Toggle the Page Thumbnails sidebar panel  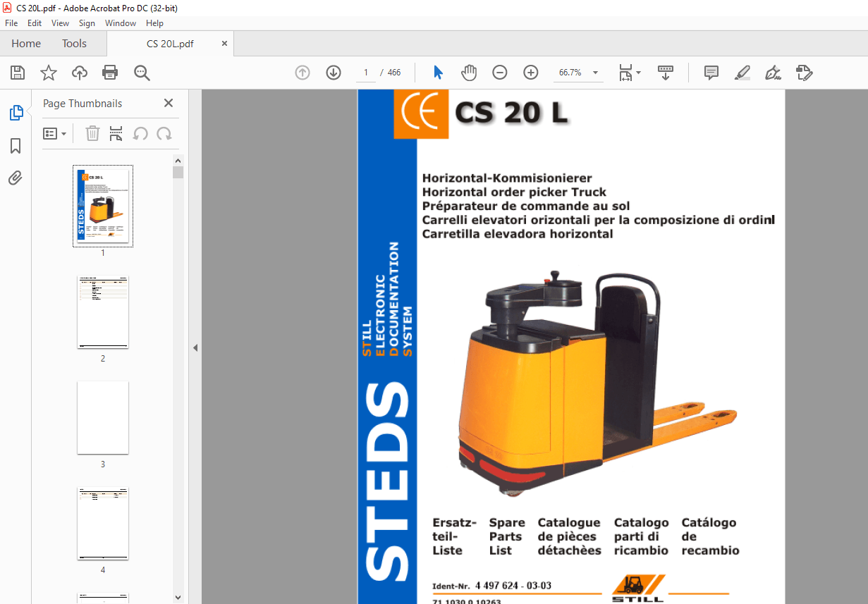coord(16,112)
